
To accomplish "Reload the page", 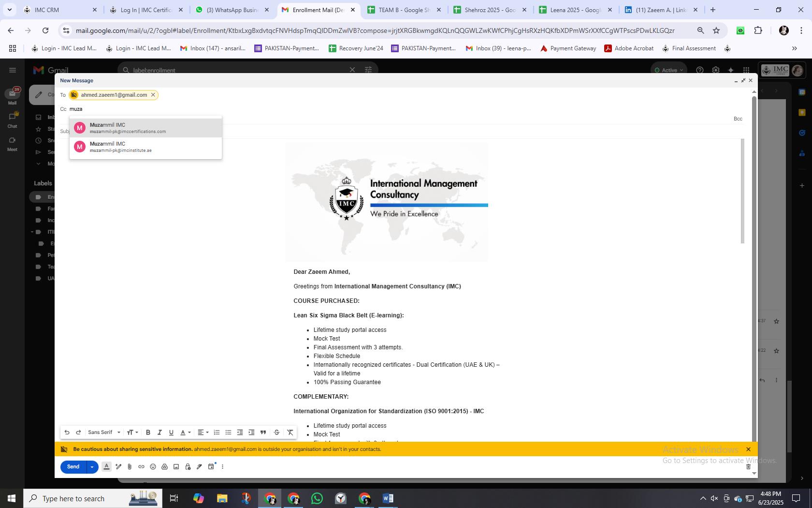I will tap(45, 30).
